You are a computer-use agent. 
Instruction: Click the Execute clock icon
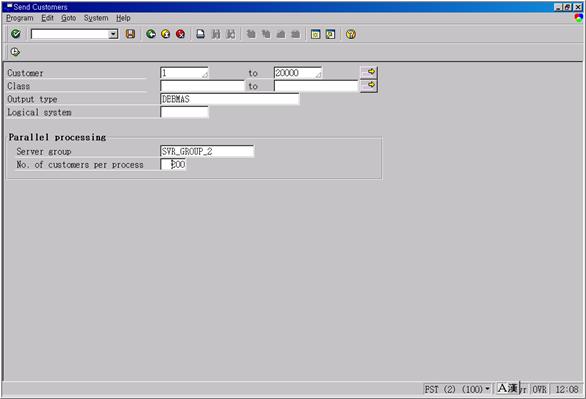(15, 52)
